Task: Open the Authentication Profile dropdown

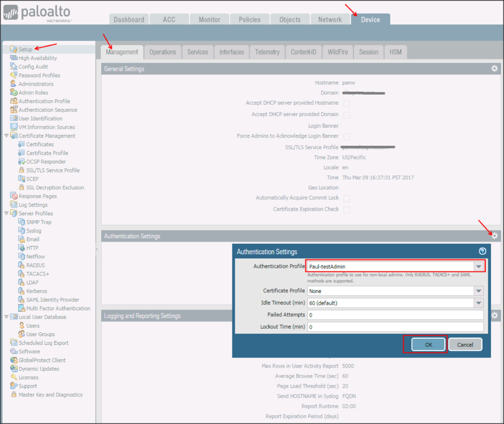Action: point(478,267)
